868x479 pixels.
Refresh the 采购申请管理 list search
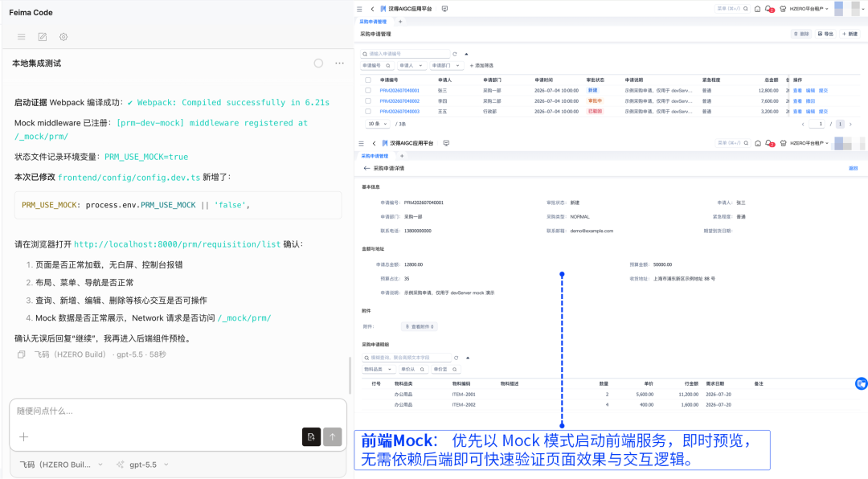coord(454,54)
